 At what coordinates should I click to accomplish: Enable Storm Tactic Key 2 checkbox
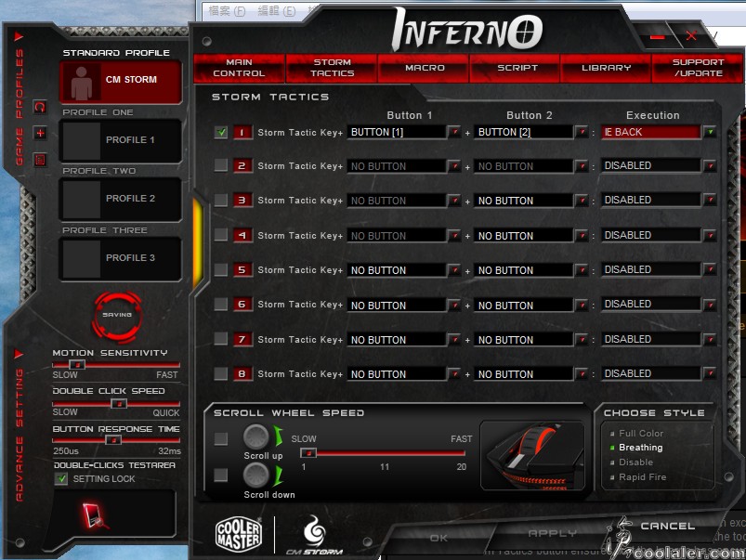tap(221, 165)
